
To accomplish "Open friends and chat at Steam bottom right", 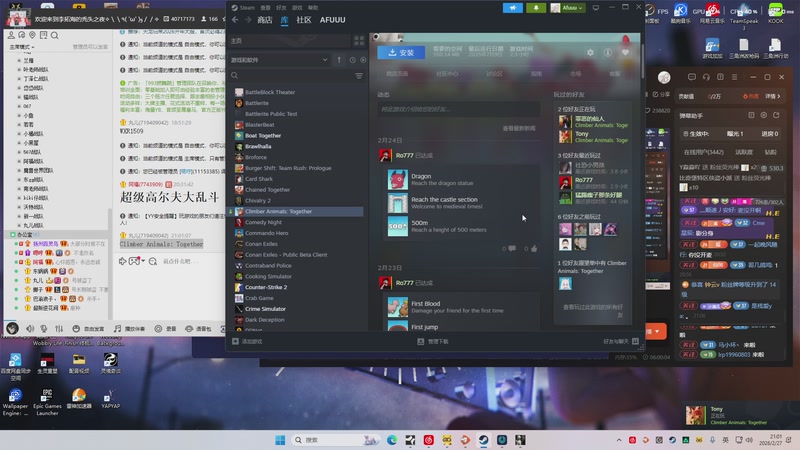I will click(620, 341).
